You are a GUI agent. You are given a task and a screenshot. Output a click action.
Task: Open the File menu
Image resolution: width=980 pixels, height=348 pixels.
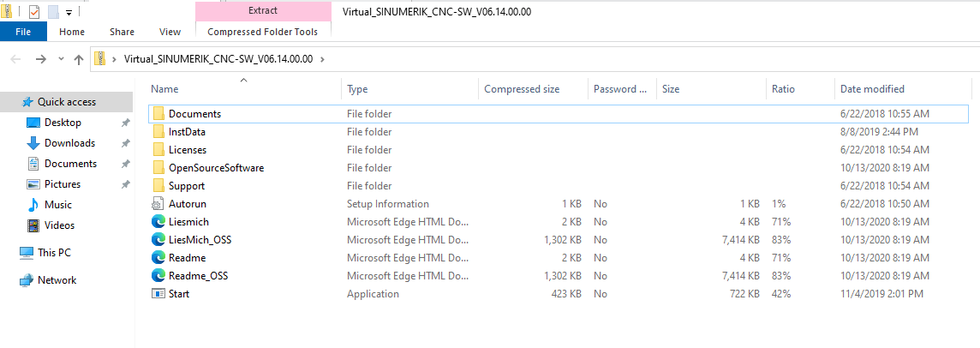(x=23, y=32)
